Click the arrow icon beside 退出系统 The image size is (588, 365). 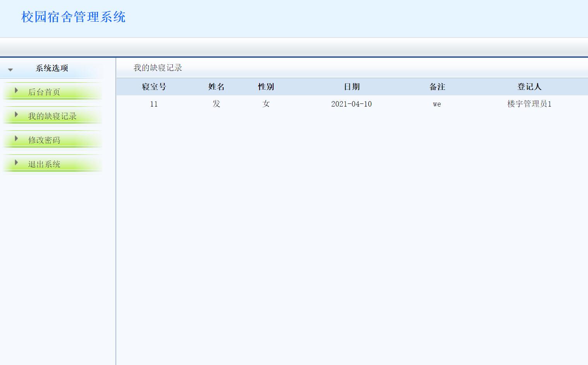16,163
